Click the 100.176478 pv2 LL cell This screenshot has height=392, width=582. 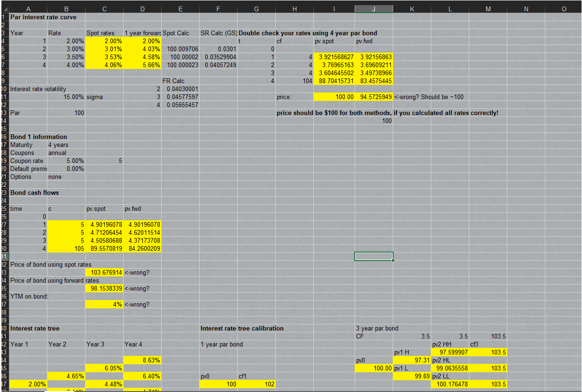(x=450, y=384)
